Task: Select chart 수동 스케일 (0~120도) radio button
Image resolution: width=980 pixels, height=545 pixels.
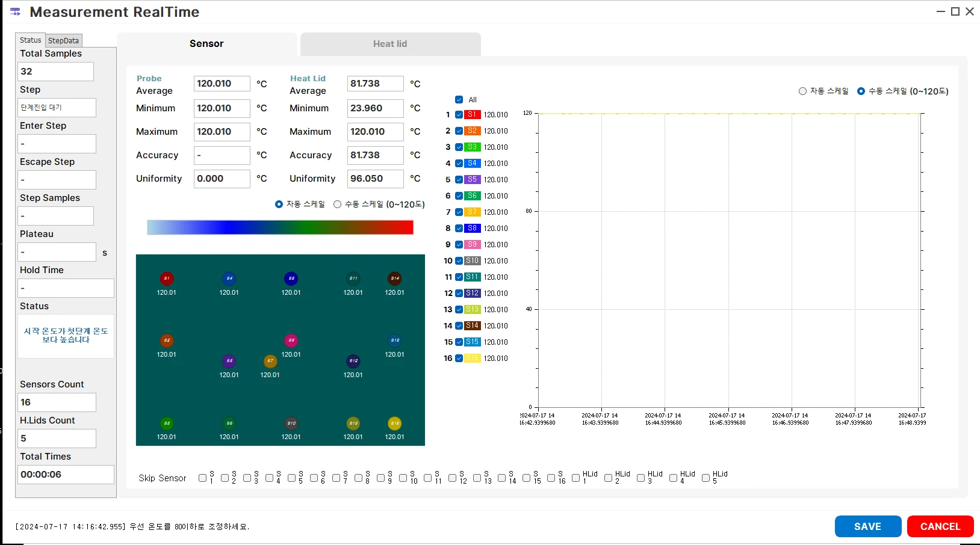Action: coord(861,91)
